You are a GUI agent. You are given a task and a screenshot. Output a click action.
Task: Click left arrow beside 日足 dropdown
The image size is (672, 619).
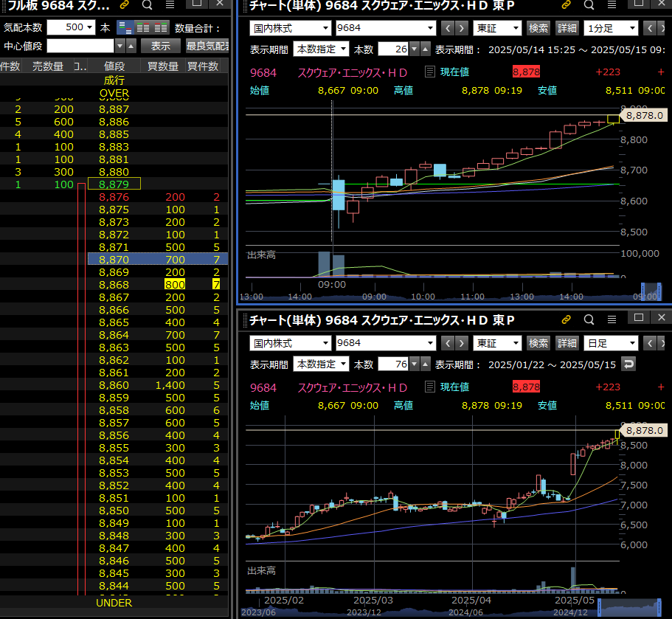click(650, 343)
